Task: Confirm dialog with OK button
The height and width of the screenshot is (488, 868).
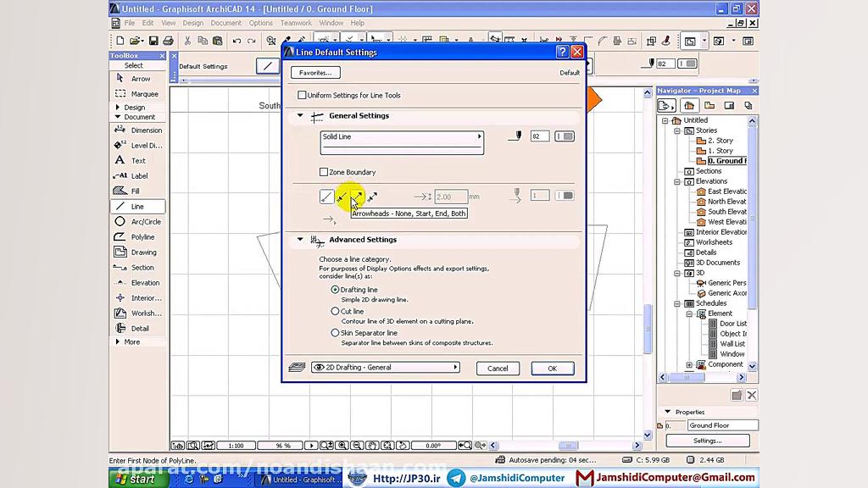Action: (x=553, y=369)
